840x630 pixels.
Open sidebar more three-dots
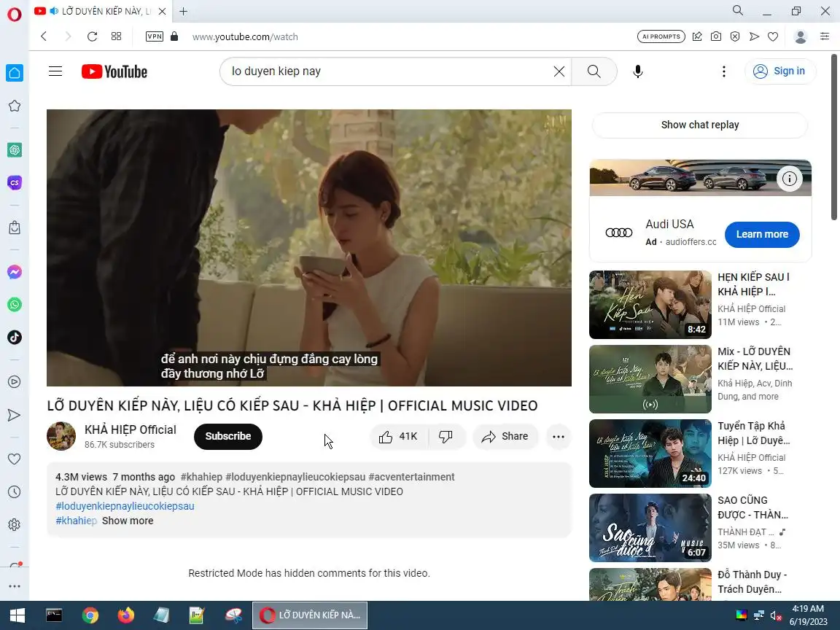15,586
